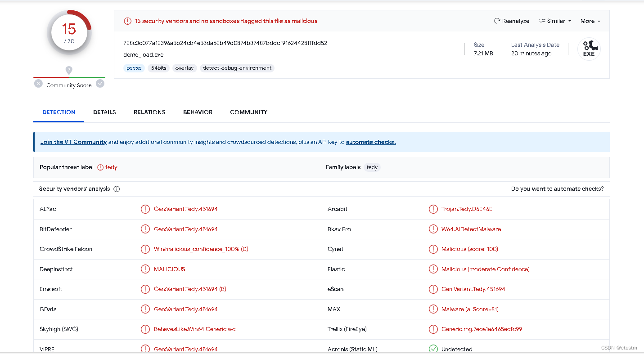This screenshot has height=354, width=644.
Task: Expand the More dropdown menu
Action: point(590,21)
